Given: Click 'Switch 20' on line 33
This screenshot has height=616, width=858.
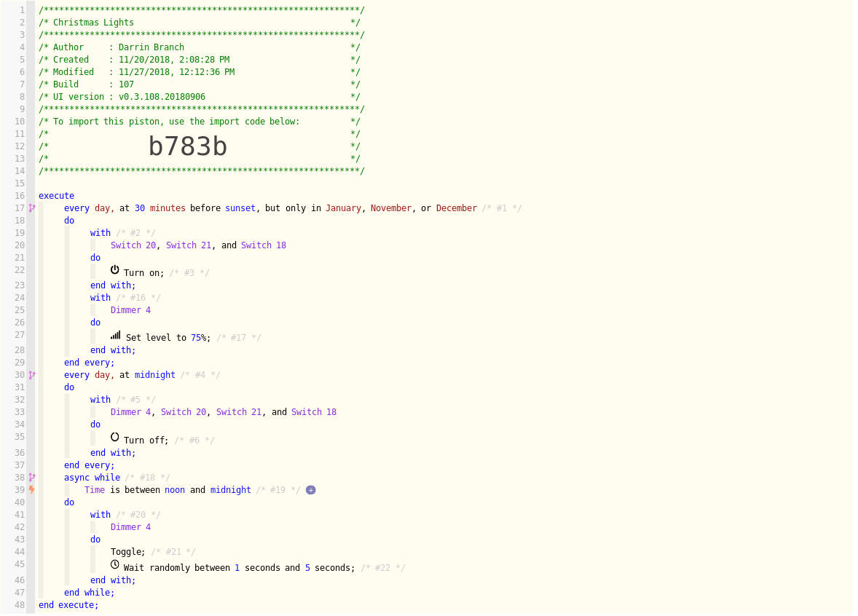Looking at the screenshot, I should pyautogui.click(x=184, y=414).
